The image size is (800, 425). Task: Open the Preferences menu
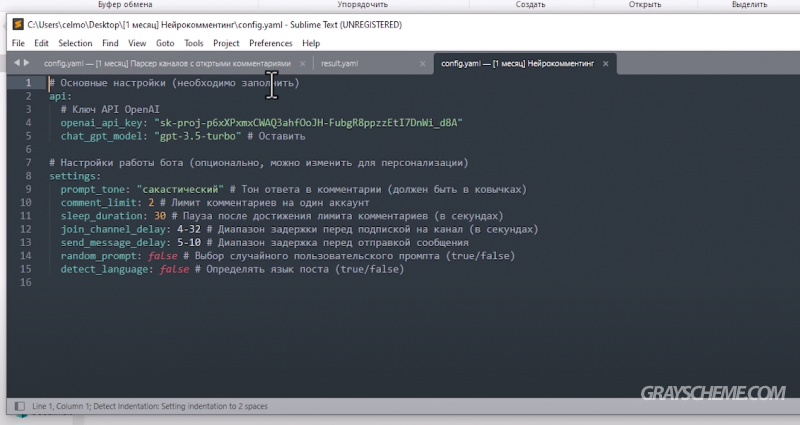click(x=270, y=43)
